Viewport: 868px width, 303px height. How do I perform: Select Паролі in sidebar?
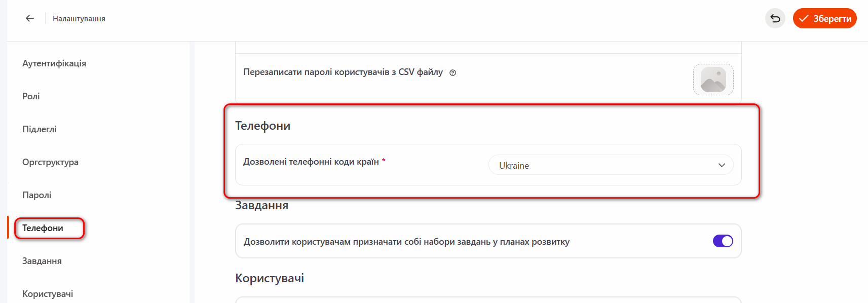point(36,195)
